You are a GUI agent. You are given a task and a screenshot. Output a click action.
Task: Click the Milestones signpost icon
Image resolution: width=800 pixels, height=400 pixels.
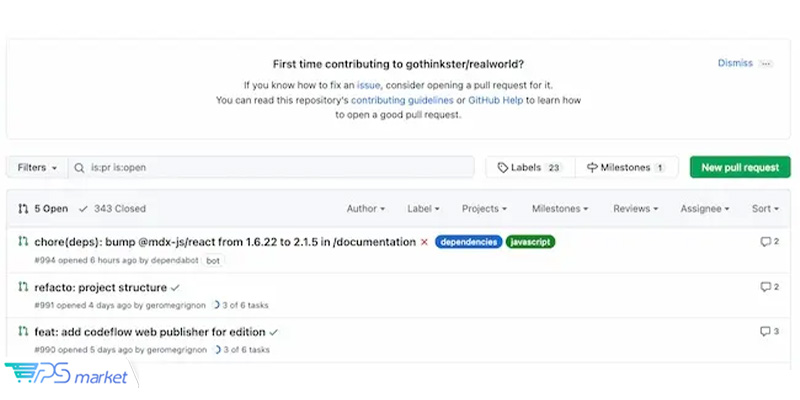pos(592,168)
